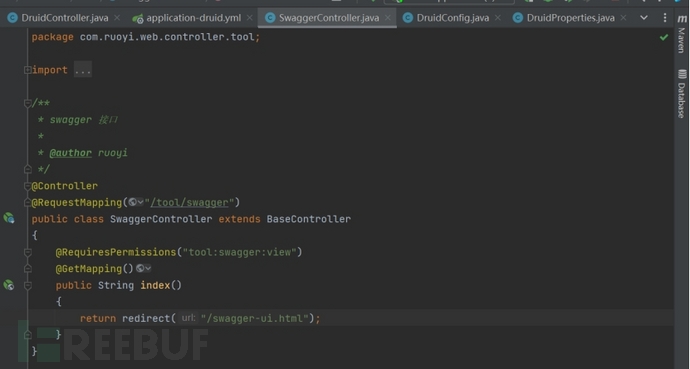Open the GetMapping endpoint globe dropdown
The height and width of the screenshot is (369, 690).
click(143, 268)
